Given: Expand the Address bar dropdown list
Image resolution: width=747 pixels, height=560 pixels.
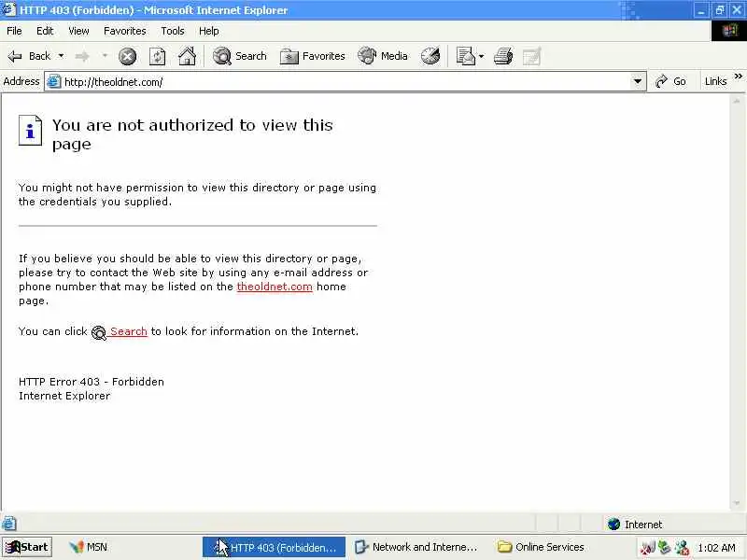Looking at the screenshot, I should point(638,81).
